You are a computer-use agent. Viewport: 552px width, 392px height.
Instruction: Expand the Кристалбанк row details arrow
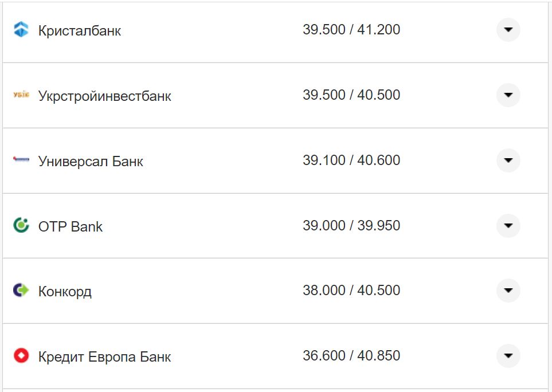click(508, 30)
